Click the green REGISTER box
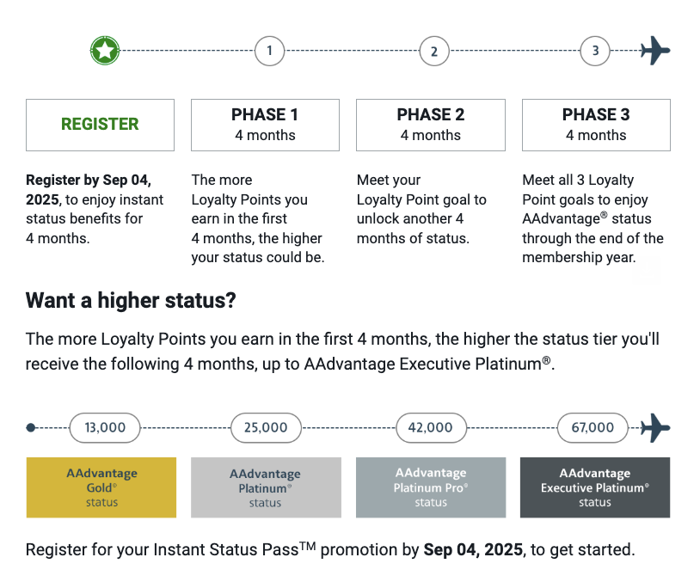This screenshot has width=700, height=588. tap(100, 125)
